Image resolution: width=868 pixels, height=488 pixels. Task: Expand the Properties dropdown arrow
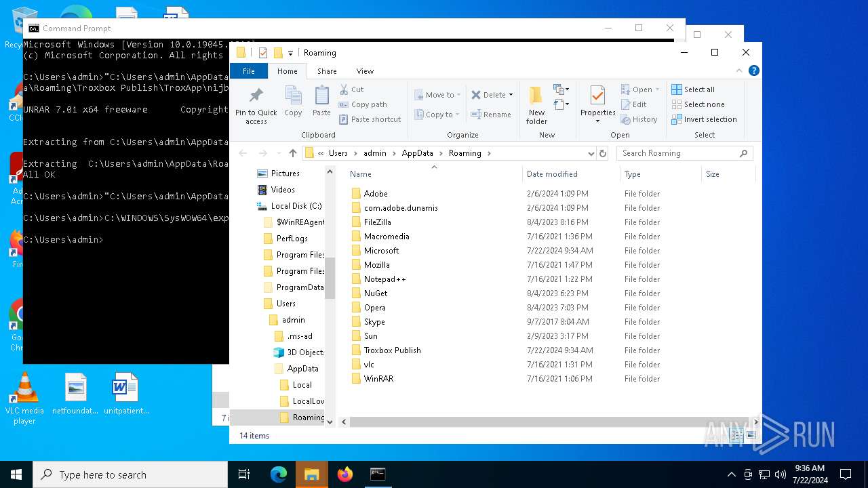pos(597,121)
